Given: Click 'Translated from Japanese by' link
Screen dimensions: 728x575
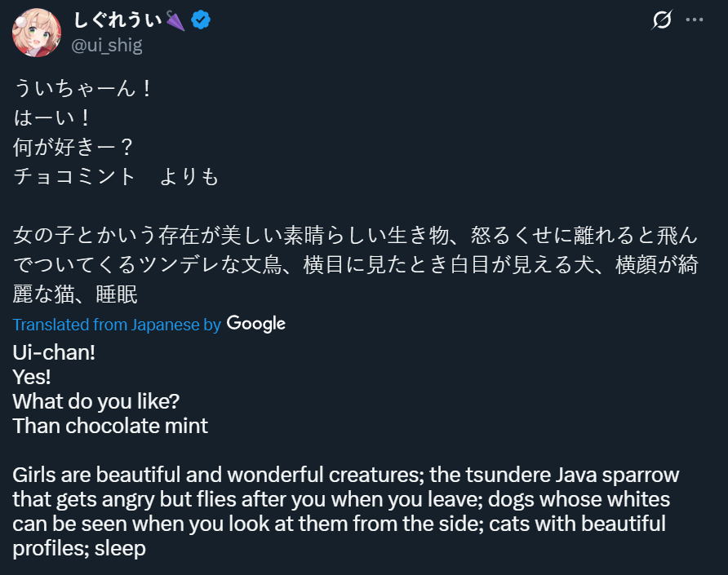Looking at the screenshot, I should point(117,325).
